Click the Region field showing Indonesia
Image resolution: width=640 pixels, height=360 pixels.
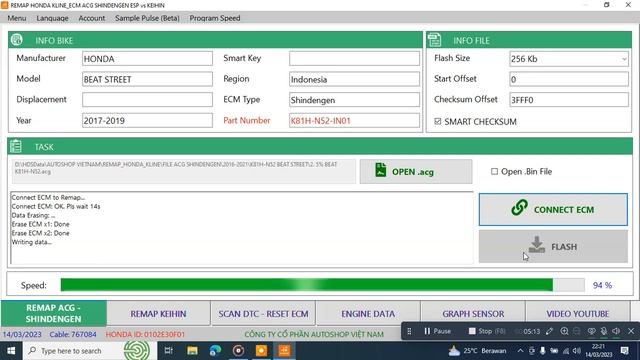(x=354, y=79)
